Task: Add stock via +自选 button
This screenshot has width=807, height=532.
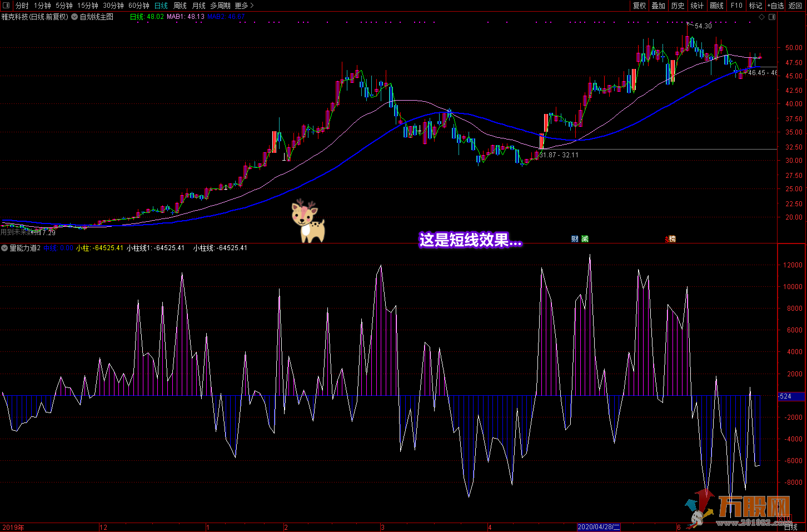Action: point(776,6)
